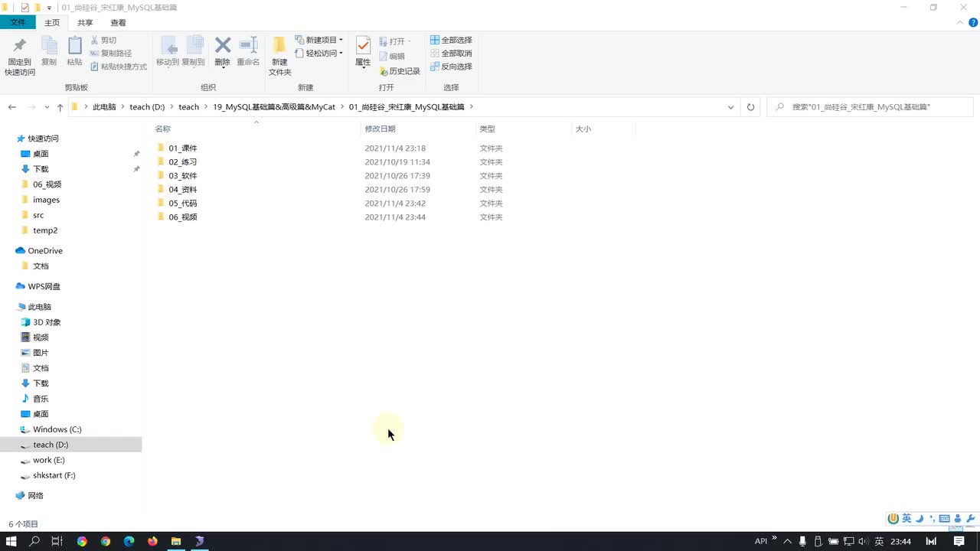Click 粘贴快捷方式 in the ribbon
The height and width of the screenshot is (551, 980).
tap(119, 67)
